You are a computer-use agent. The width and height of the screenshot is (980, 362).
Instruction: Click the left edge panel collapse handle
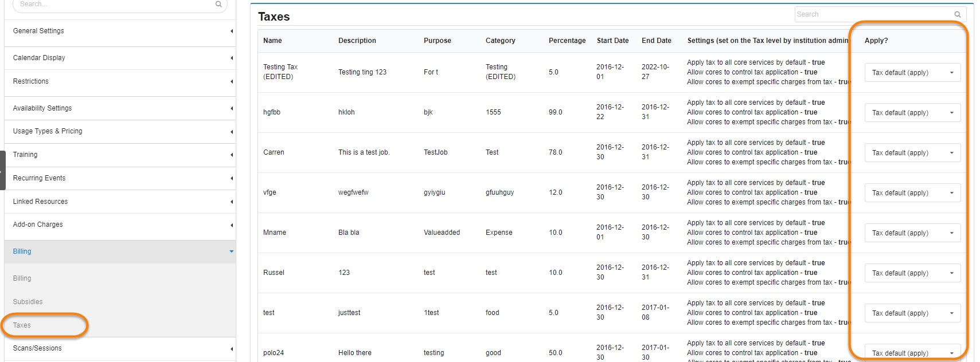point(2,170)
